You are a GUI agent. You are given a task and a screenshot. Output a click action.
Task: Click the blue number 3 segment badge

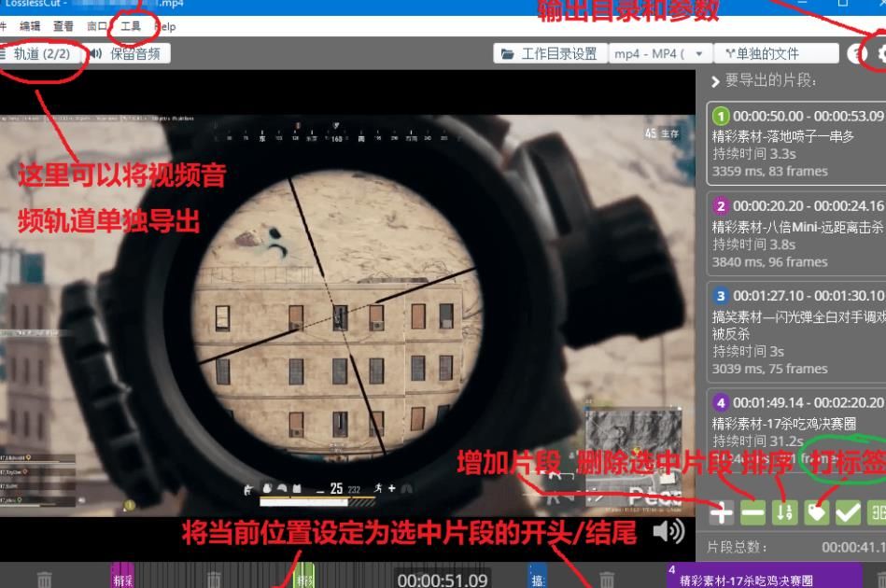coord(721,296)
